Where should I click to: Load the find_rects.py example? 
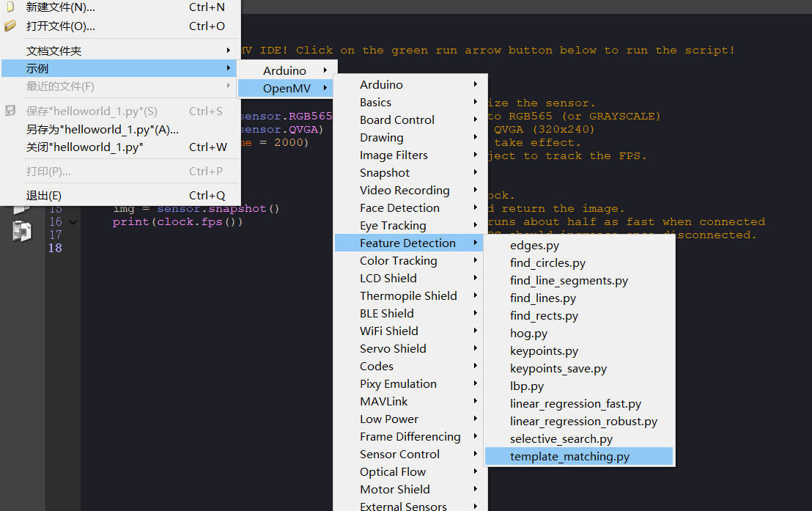point(579,316)
